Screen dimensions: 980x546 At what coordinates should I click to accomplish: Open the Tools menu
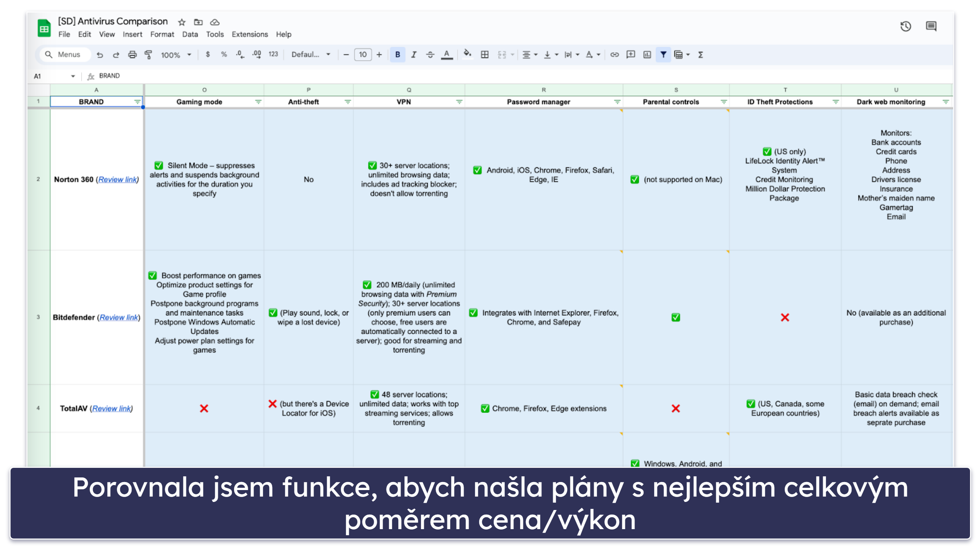pos(215,34)
